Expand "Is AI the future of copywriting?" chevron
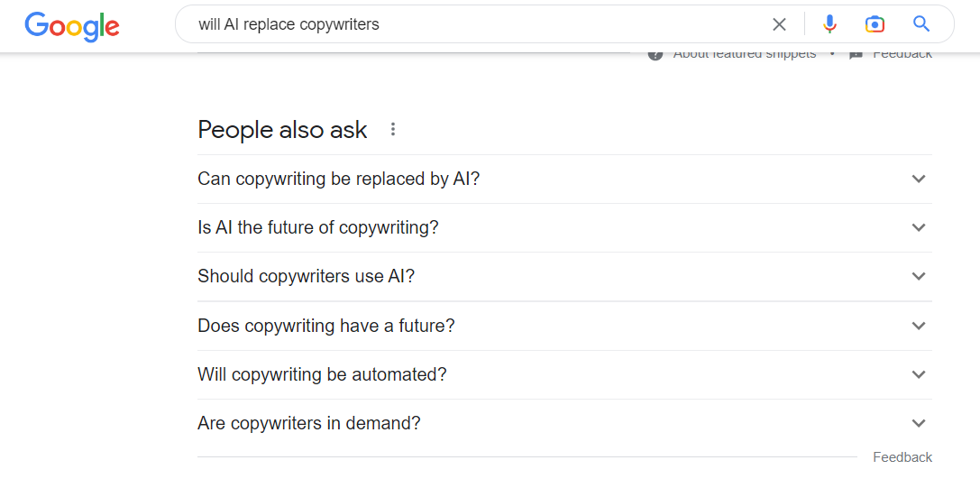 [919, 227]
